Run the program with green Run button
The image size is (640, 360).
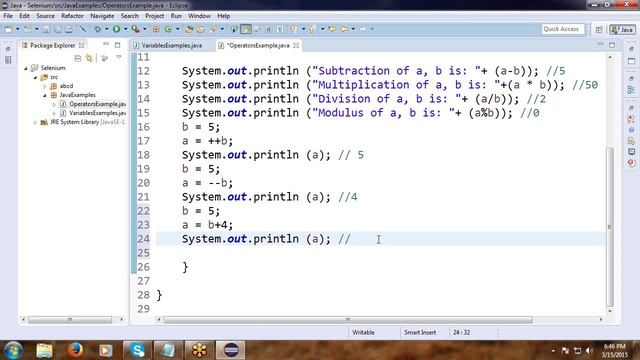point(116,29)
